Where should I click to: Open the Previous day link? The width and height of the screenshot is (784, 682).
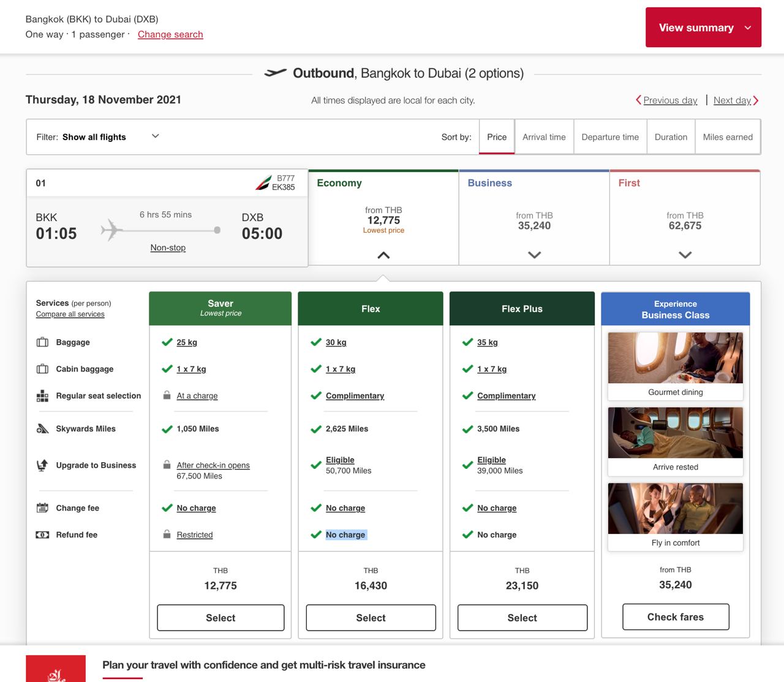670,100
